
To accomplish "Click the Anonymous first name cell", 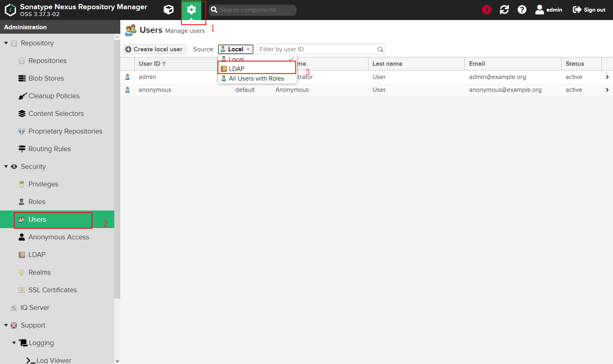I will click(292, 90).
